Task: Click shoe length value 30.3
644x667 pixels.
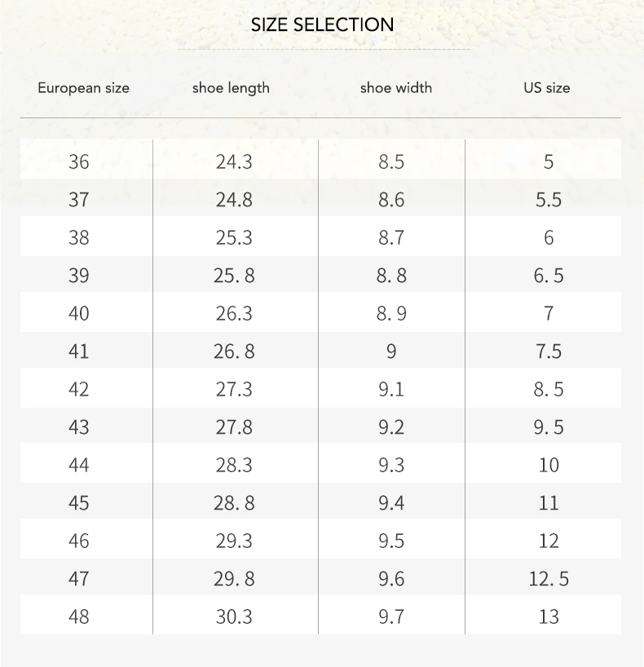Action: point(234,616)
